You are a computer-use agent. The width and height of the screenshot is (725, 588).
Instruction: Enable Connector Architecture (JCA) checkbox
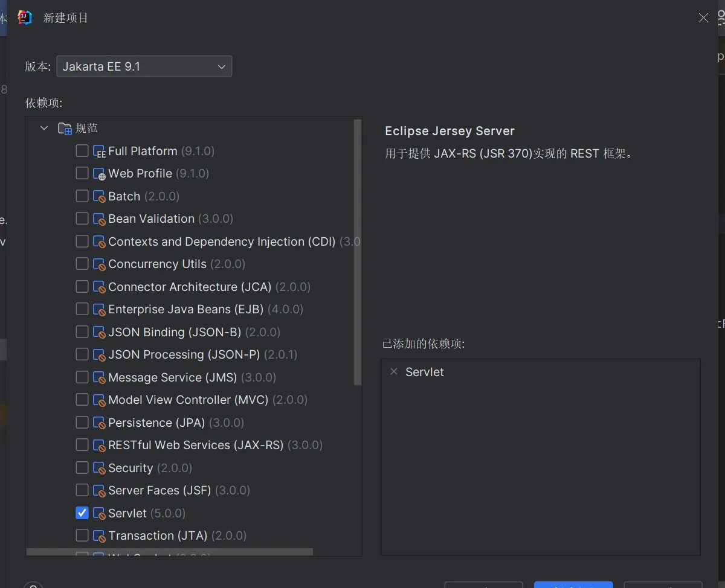tap(82, 286)
